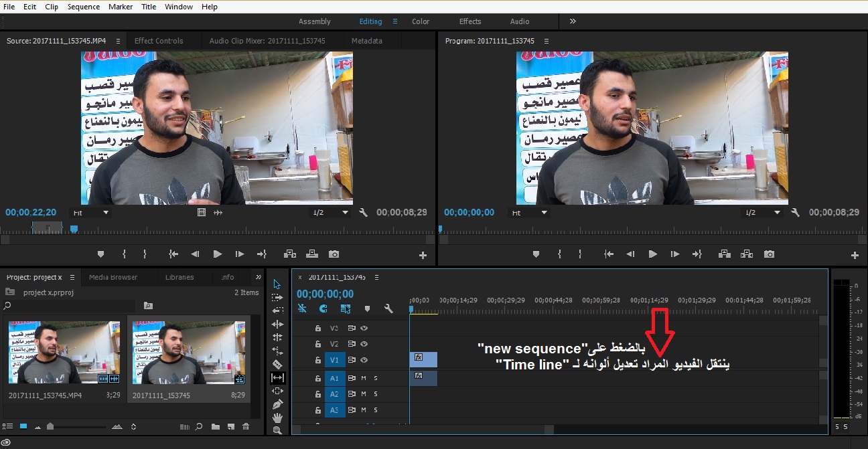Go to In point in Program monitor
868x449 pixels.
(608, 254)
